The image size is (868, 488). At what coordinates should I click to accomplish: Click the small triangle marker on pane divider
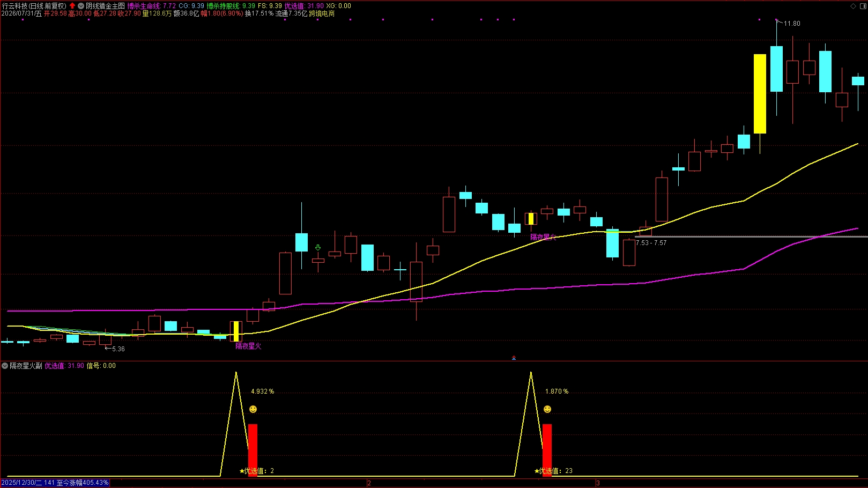pyautogui.click(x=514, y=358)
